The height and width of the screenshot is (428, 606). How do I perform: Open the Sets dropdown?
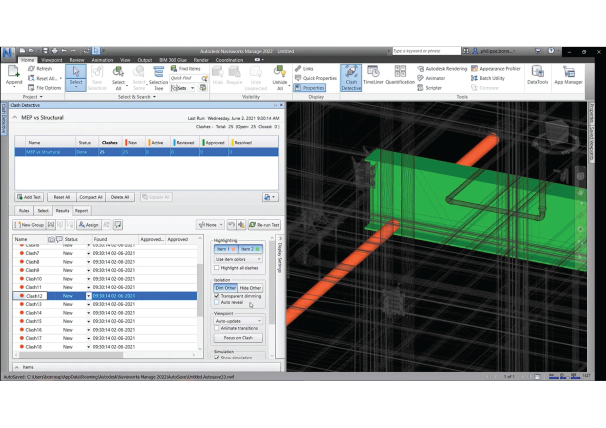183,88
